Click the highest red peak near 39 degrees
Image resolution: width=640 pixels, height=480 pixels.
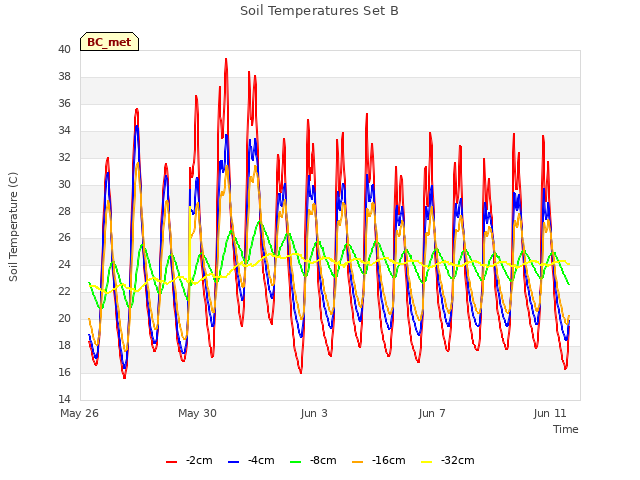pyautogui.click(x=226, y=60)
